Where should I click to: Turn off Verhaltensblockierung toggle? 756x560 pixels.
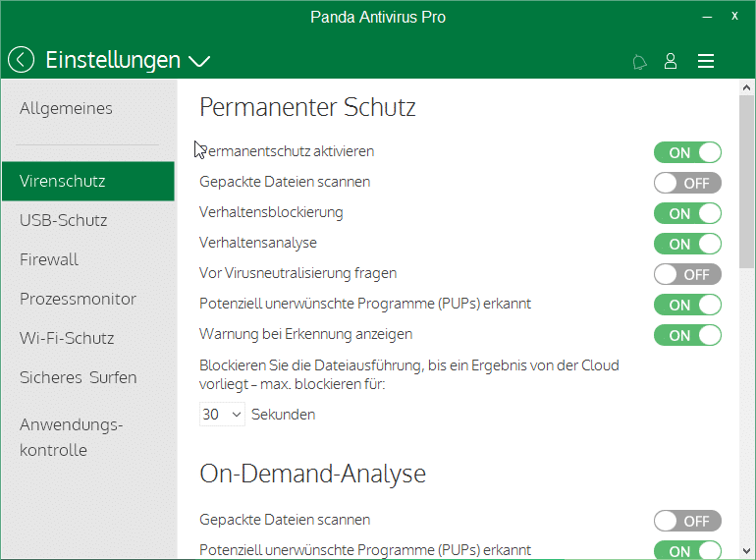(x=687, y=213)
